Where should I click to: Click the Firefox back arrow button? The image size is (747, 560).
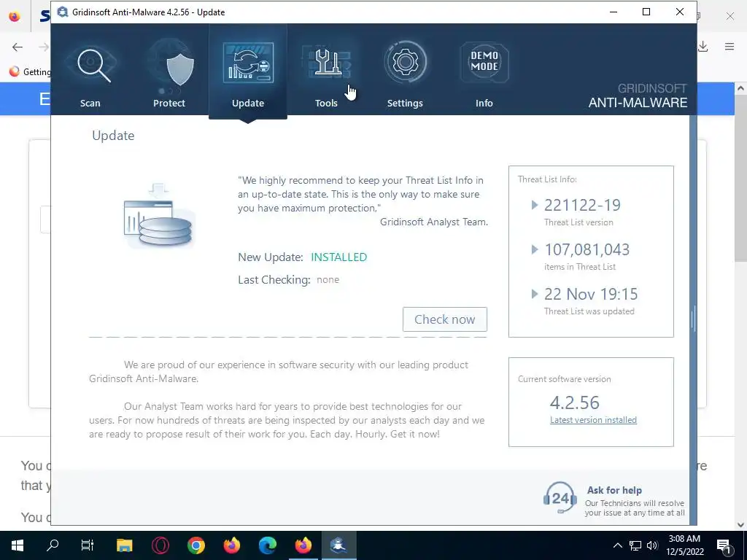tap(18, 47)
